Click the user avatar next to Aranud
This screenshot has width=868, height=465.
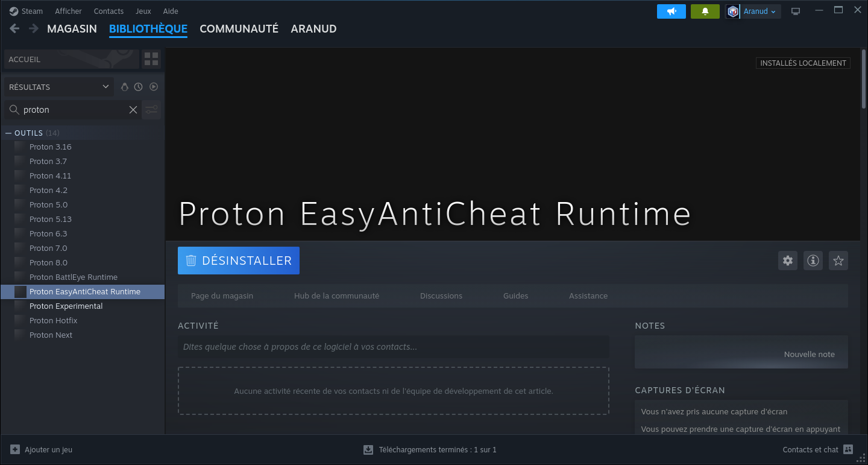point(733,11)
